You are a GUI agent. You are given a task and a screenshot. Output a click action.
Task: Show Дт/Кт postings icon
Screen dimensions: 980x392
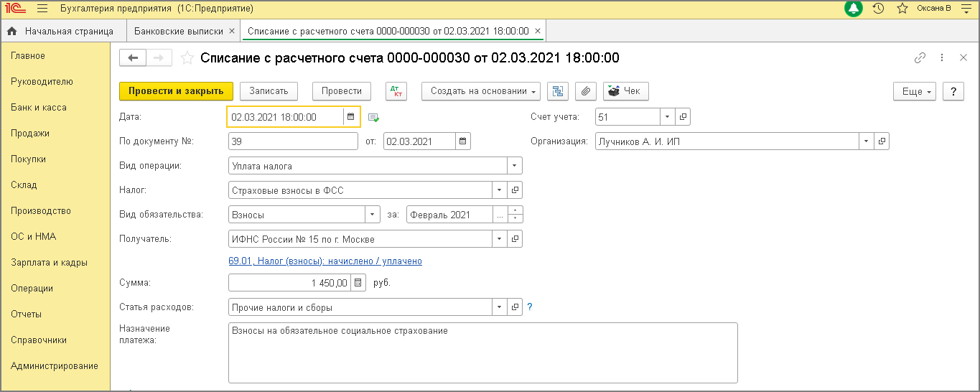(x=396, y=91)
